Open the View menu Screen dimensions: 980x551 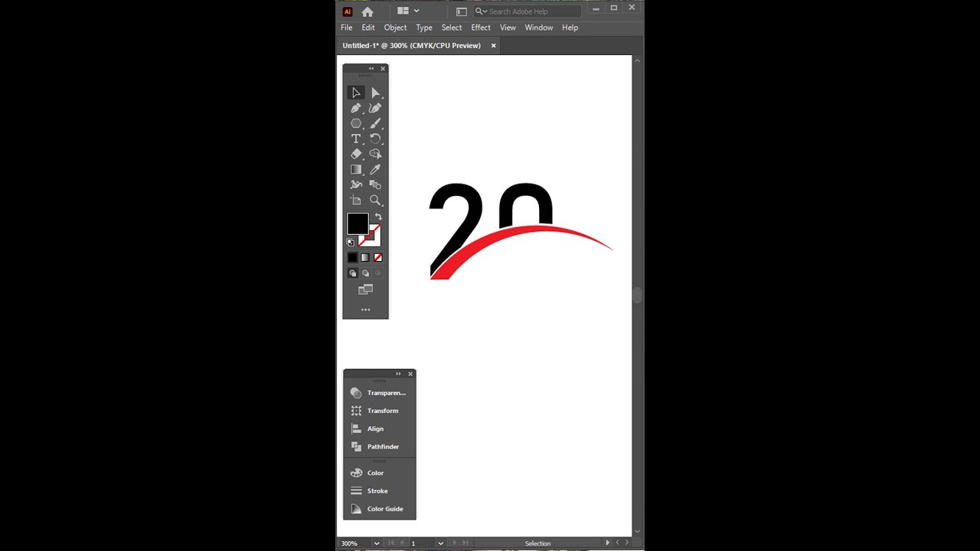(508, 28)
